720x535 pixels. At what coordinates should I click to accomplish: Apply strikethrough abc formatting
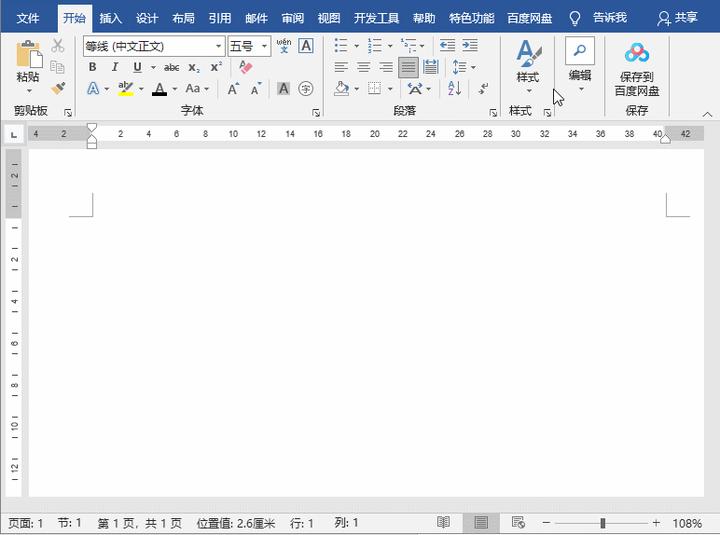pos(171,68)
